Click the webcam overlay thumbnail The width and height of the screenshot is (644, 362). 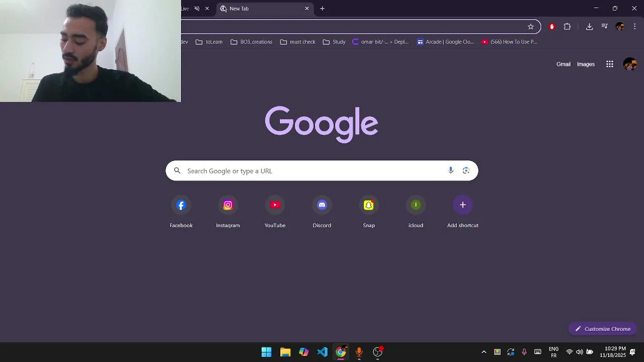[x=91, y=51]
